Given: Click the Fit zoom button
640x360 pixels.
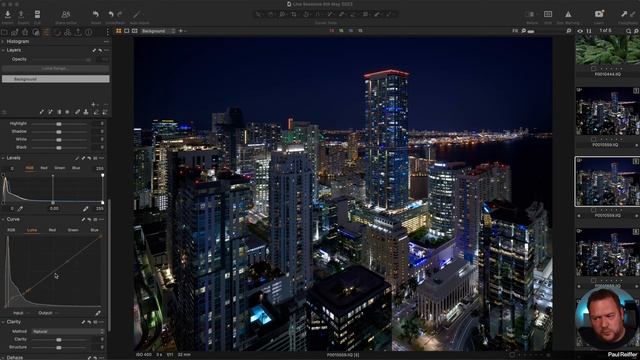Looking at the screenshot, I should [x=516, y=31].
